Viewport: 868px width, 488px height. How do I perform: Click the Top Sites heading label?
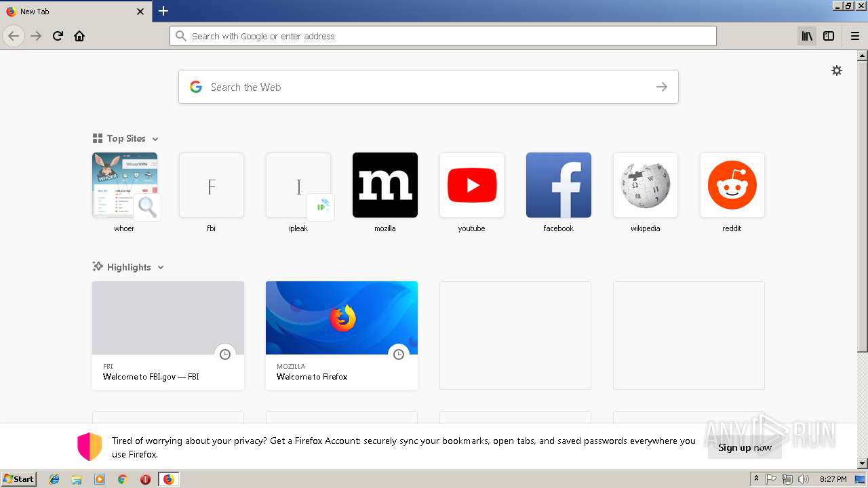(126, 138)
